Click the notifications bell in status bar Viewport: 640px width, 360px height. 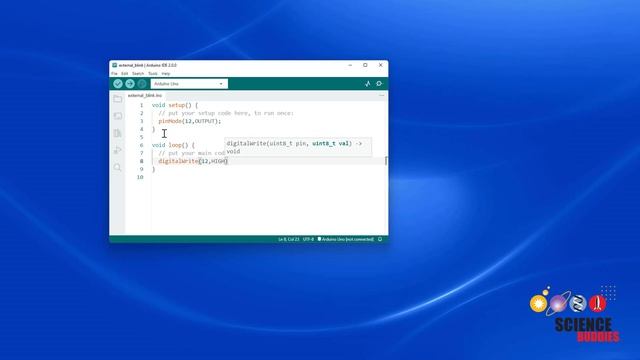pos(380,239)
